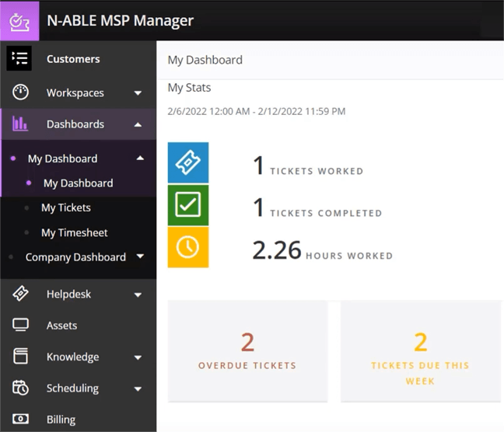
Task: Click the N-ABLE MSP Manager logo icon
Action: point(19,21)
